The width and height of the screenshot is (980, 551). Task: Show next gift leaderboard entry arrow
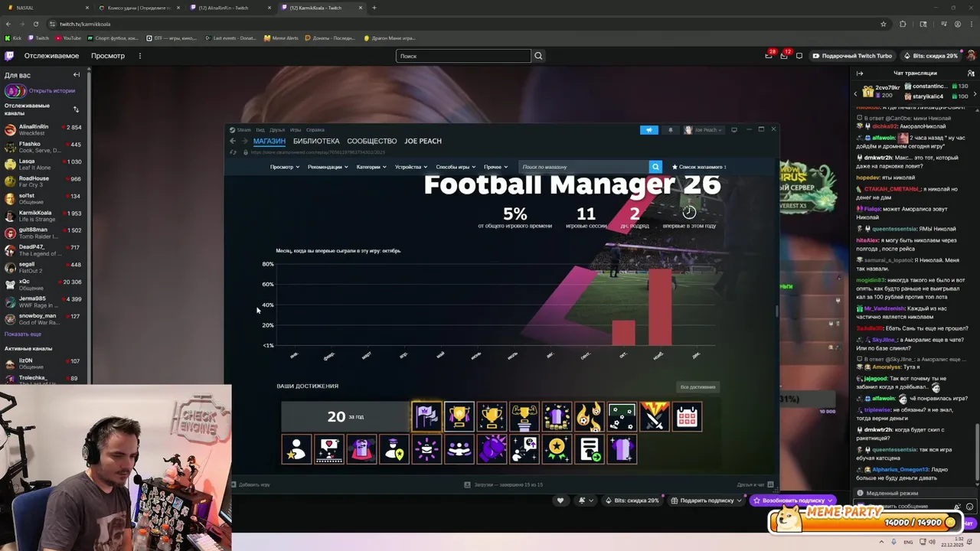[x=975, y=93]
